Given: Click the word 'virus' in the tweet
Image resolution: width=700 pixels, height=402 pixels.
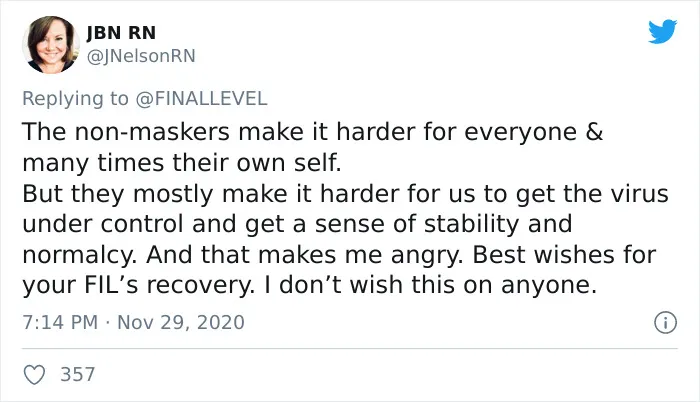Looking at the screenshot, I should pos(640,194).
